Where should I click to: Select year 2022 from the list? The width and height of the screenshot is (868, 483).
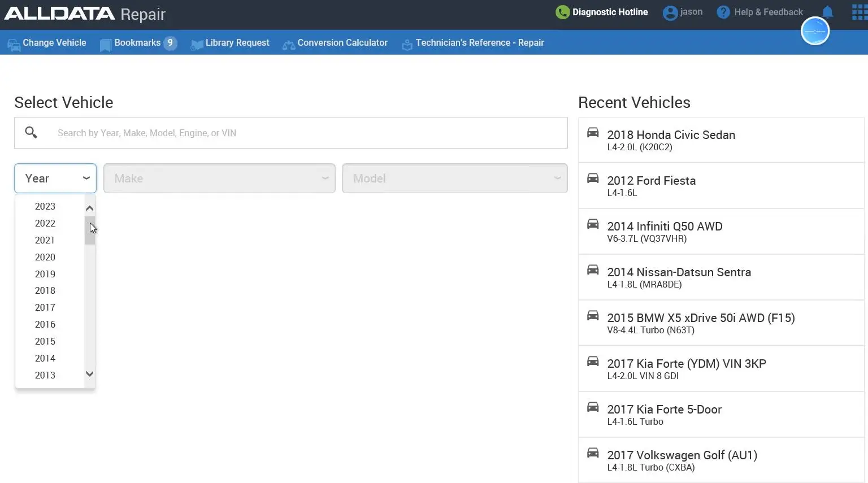point(45,223)
